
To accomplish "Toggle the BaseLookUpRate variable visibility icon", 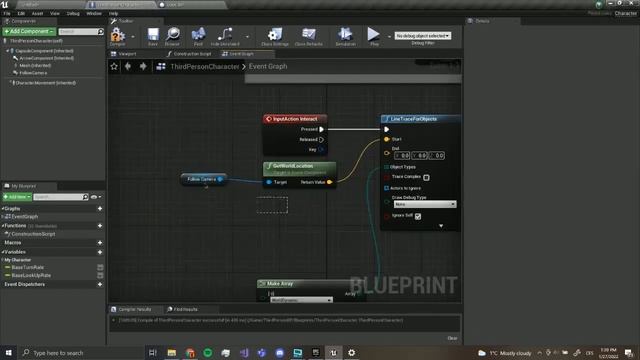I will pyautogui.click(x=100, y=276).
